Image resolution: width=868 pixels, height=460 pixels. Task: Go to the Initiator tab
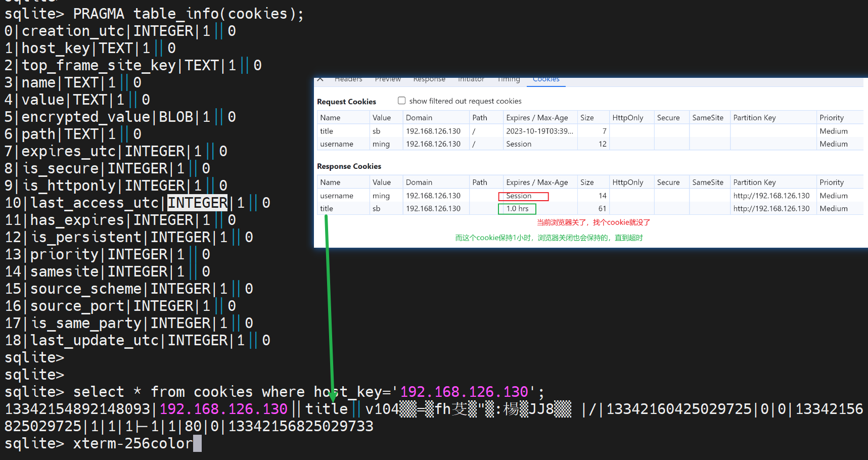pyautogui.click(x=471, y=80)
